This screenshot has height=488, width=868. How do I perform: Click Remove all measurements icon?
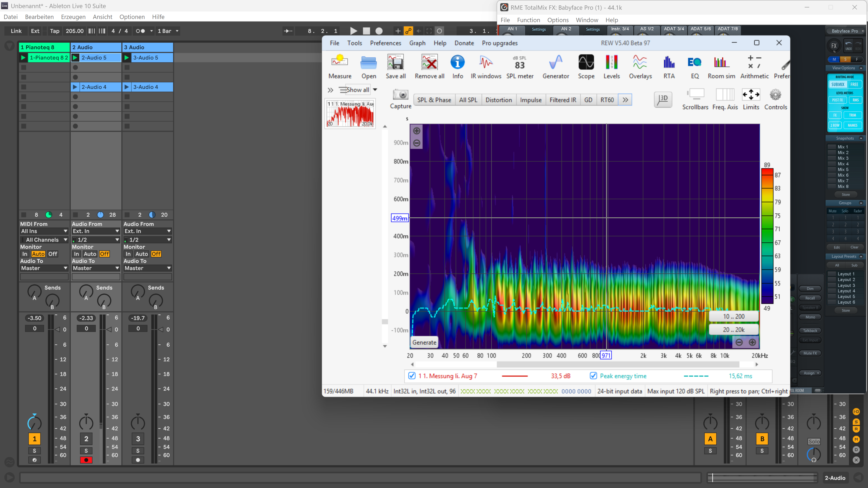(429, 67)
